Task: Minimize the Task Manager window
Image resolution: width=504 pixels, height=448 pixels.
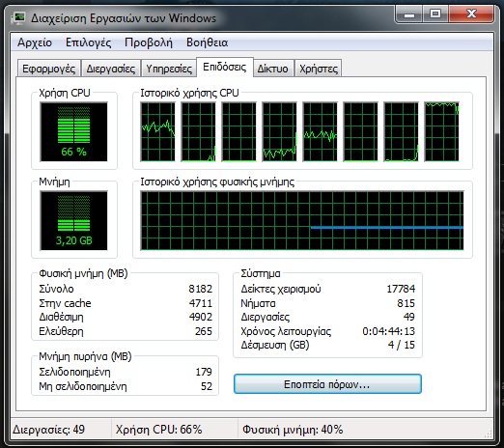Action: [409, 14]
